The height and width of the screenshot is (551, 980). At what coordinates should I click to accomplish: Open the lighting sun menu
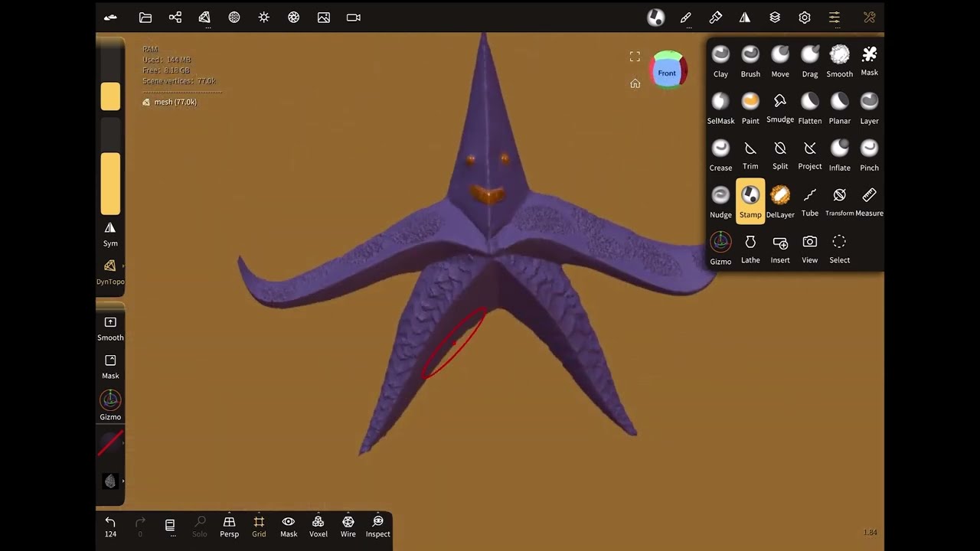click(x=264, y=18)
